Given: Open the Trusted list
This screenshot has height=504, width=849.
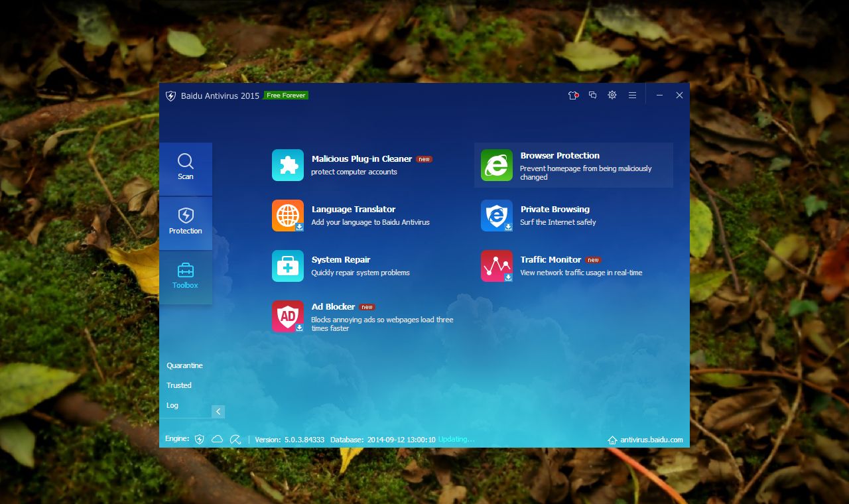Looking at the screenshot, I should pos(179,385).
